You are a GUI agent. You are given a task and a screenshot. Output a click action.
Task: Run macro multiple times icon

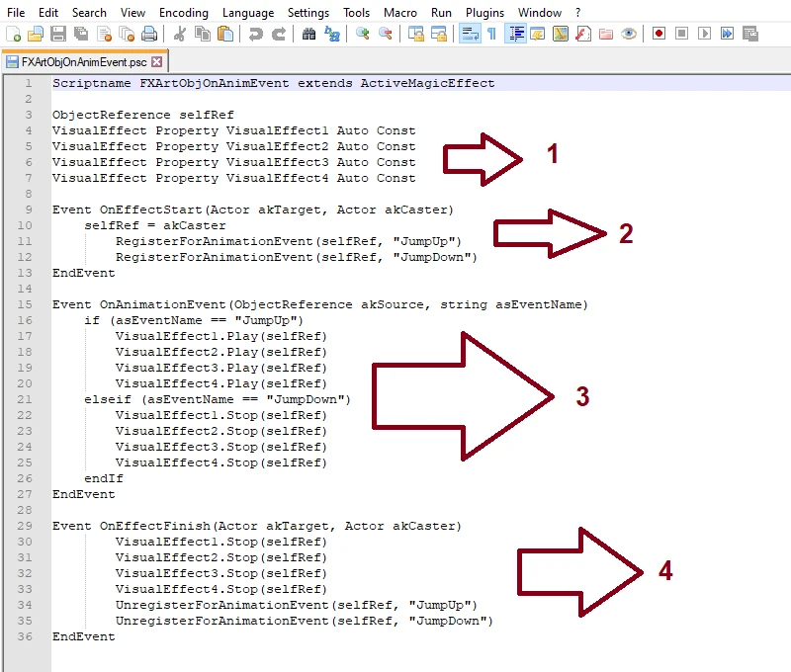pyautogui.click(x=727, y=34)
